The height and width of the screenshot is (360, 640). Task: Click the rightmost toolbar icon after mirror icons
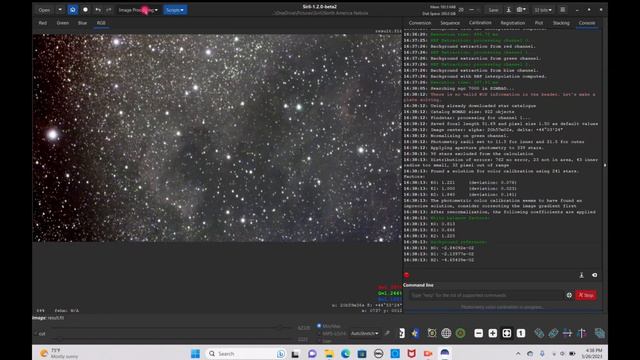(600, 333)
